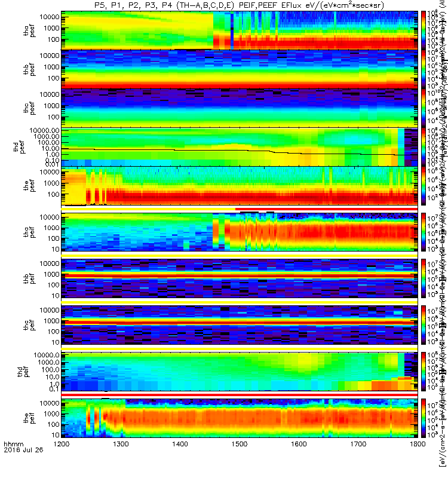
Task: Click the 0.01 tick on thd peef axis
Action: pyautogui.click(x=52, y=164)
